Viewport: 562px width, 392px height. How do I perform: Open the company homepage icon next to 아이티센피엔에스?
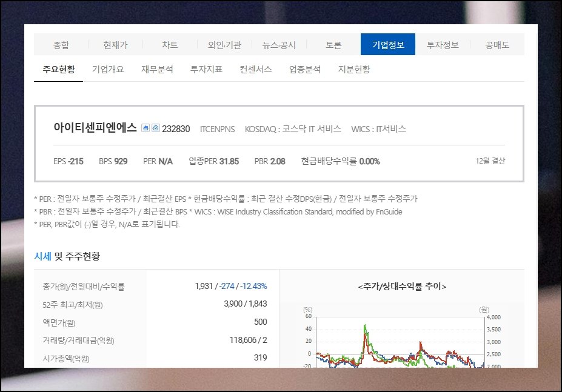pos(145,128)
